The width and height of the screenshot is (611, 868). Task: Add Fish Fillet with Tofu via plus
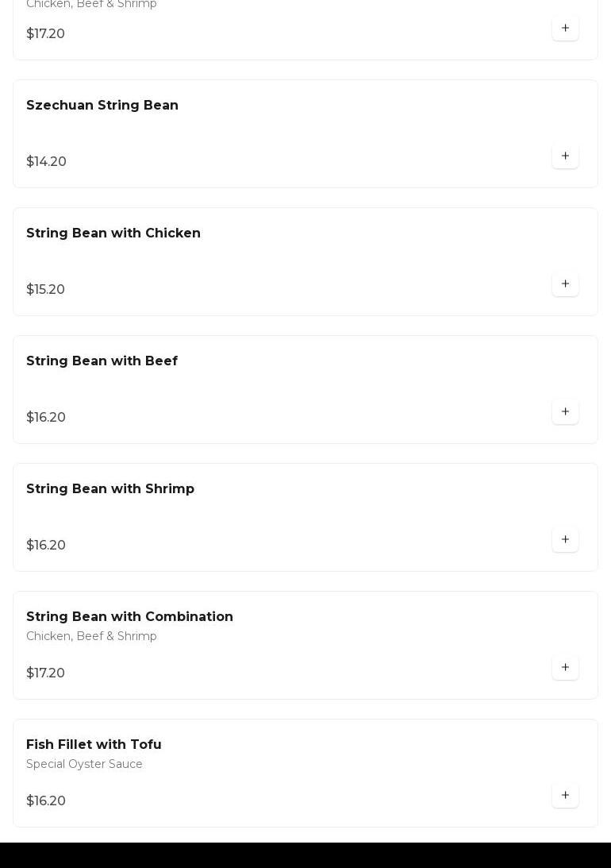click(565, 796)
